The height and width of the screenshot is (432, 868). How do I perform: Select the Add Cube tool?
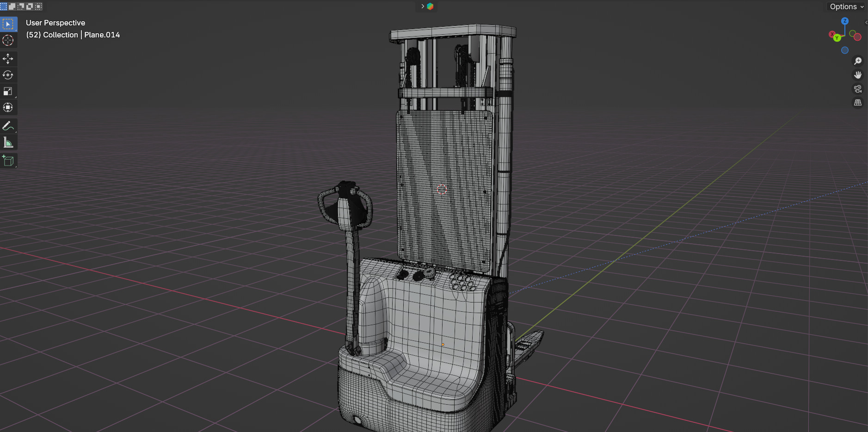(8, 160)
